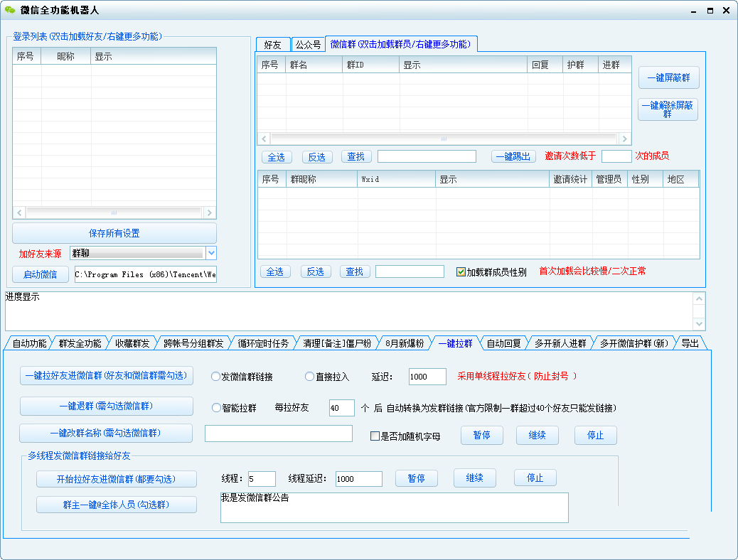Image resolution: width=738 pixels, height=560 pixels.
Task: Click the 延迟 input field showing 1000
Action: [x=427, y=377]
